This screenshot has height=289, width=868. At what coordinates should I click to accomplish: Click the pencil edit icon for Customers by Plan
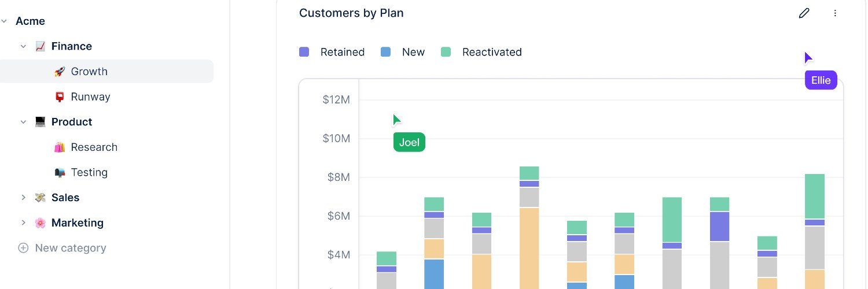coord(804,13)
